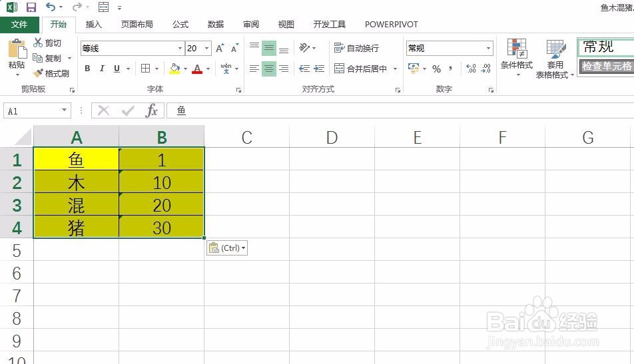Open Paste Options (Ctrl) dropdown
The width and height of the screenshot is (634, 364).
[x=227, y=248]
